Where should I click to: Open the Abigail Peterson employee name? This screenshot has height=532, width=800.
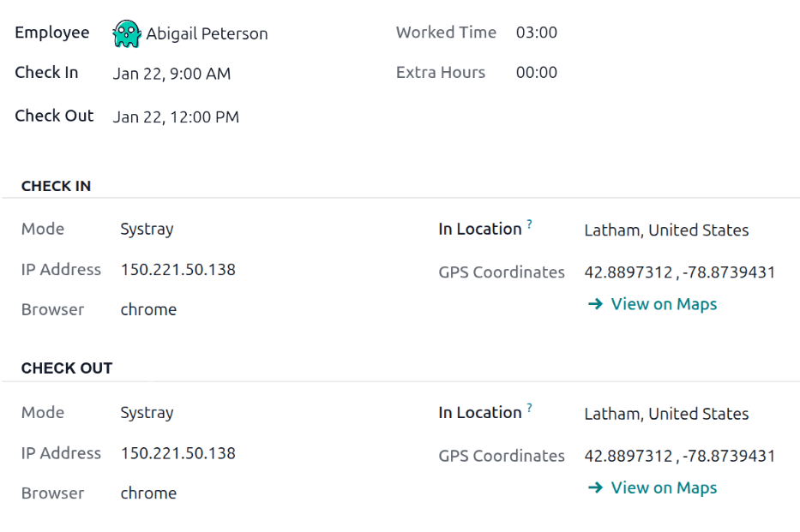click(207, 34)
